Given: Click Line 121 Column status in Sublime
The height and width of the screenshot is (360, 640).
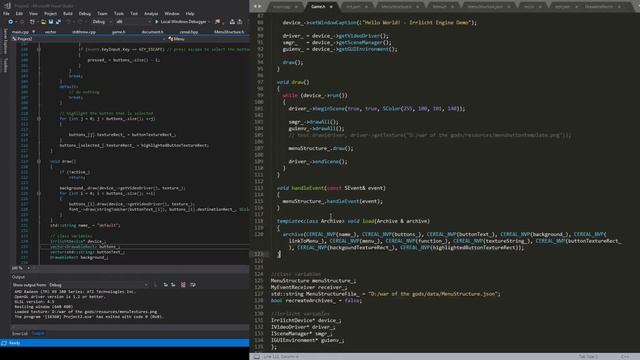Looking at the screenshot, I should [281, 357].
